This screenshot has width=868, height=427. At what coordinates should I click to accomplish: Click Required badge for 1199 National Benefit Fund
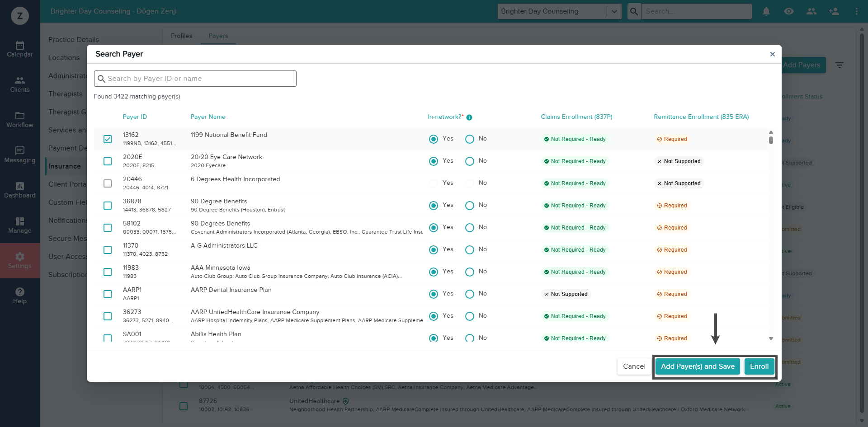[x=672, y=139]
